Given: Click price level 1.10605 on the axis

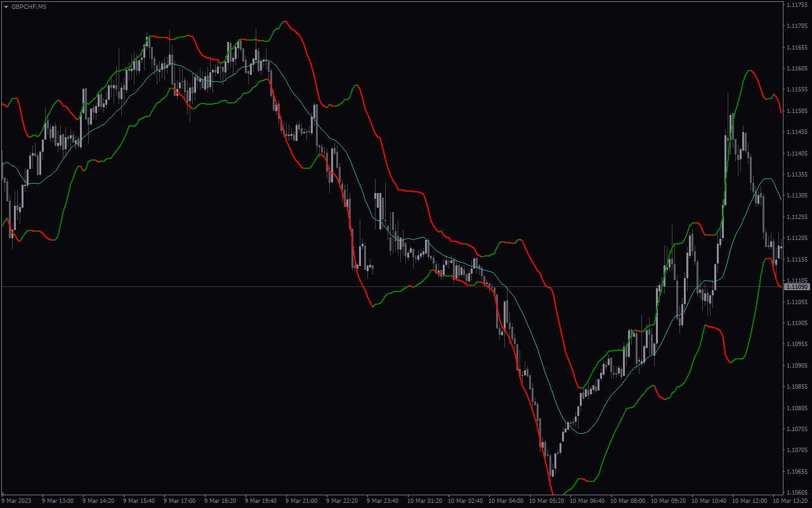Looking at the screenshot, I should [x=797, y=492].
